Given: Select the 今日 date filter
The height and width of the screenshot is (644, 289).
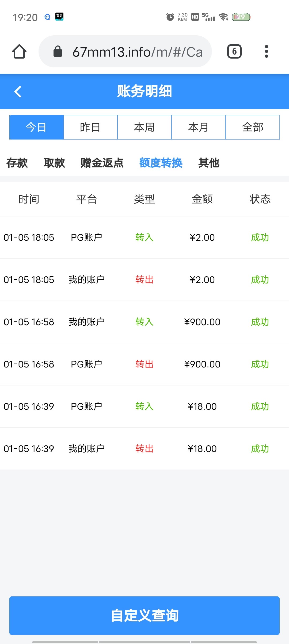Looking at the screenshot, I should click(36, 127).
